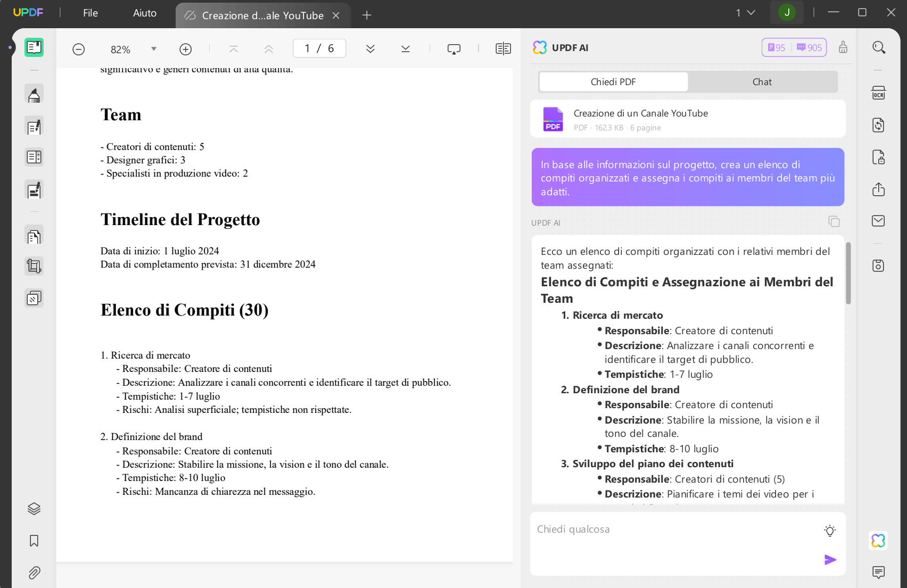
Task: Zoom in with the plus icon
Action: point(186,49)
